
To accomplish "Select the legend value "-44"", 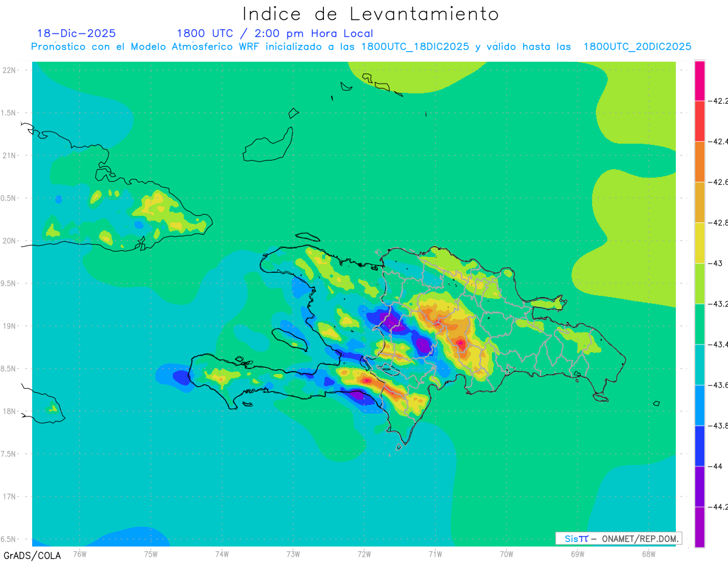I will [x=716, y=466].
